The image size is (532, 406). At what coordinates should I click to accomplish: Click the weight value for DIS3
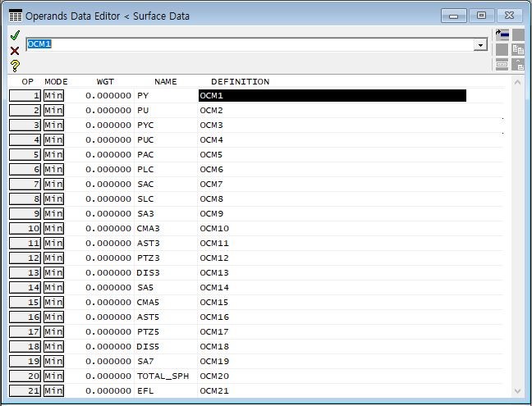click(108, 272)
